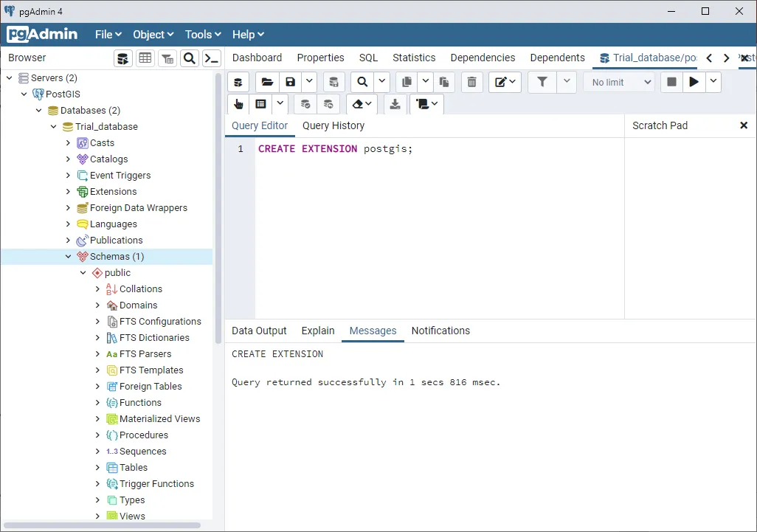
Task: Switch to the Properties tab
Action: pos(320,58)
